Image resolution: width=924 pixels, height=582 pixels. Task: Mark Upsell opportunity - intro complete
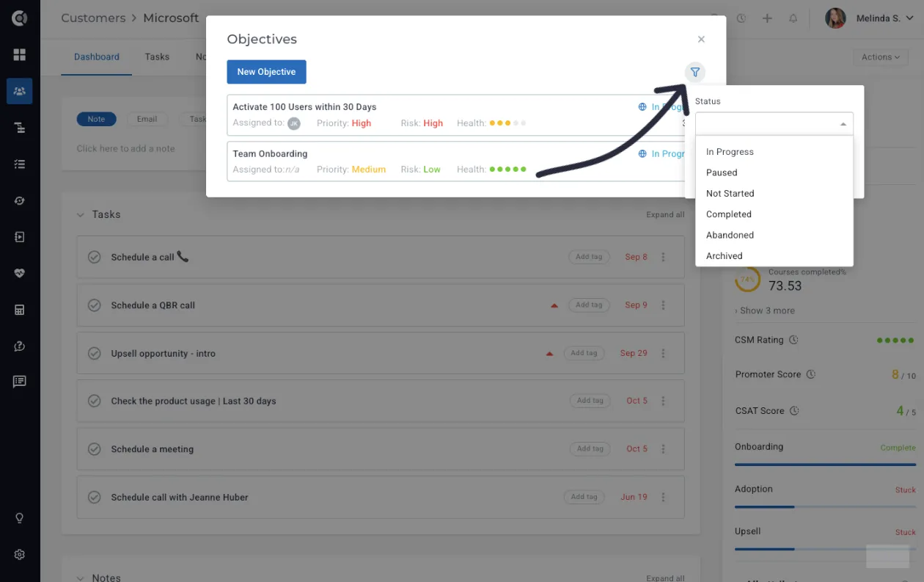pos(94,353)
